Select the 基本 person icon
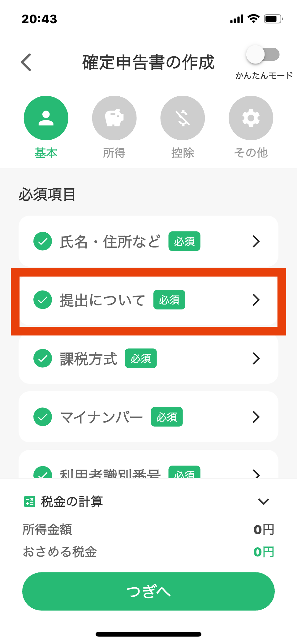This screenshot has height=644, width=297. click(x=46, y=118)
